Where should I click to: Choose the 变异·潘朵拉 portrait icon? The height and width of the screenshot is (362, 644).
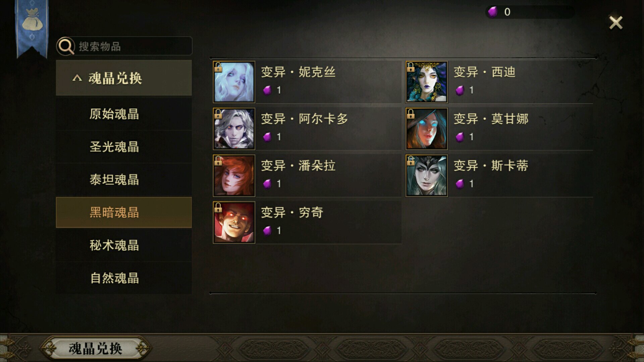[x=234, y=176]
